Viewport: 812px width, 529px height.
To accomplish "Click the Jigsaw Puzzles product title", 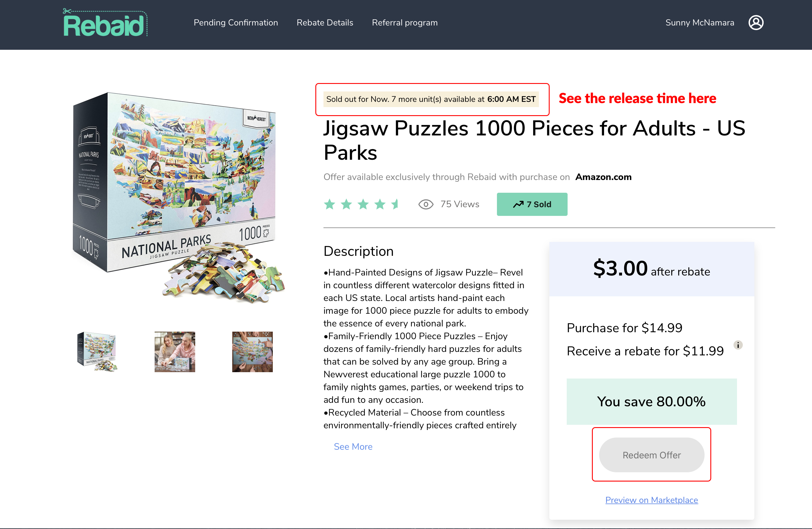I will (534, 140).
